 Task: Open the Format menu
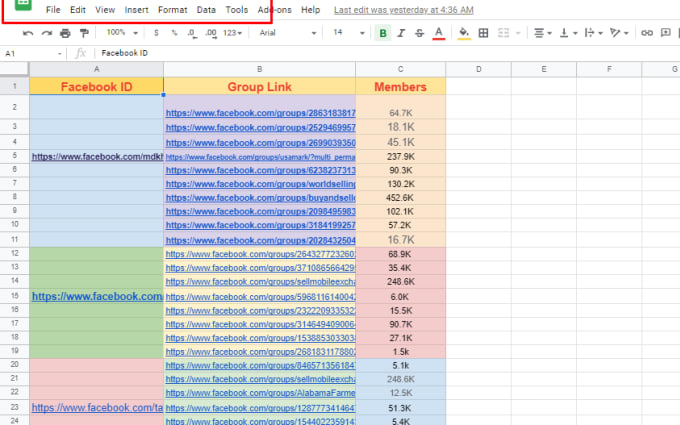172,10
